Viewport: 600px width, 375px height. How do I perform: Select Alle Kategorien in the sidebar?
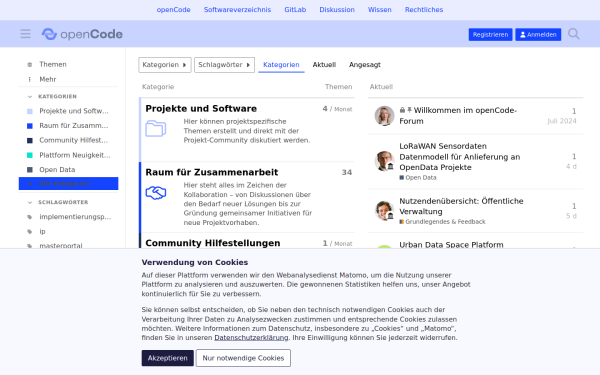tap(68, 184)
